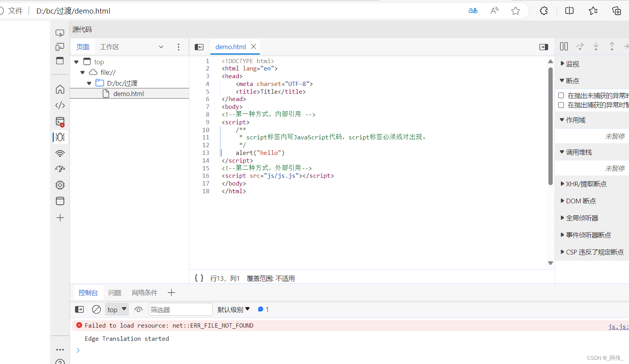
Task: Select the 页面 tab in navigator
Action: (x=83, y=47)
